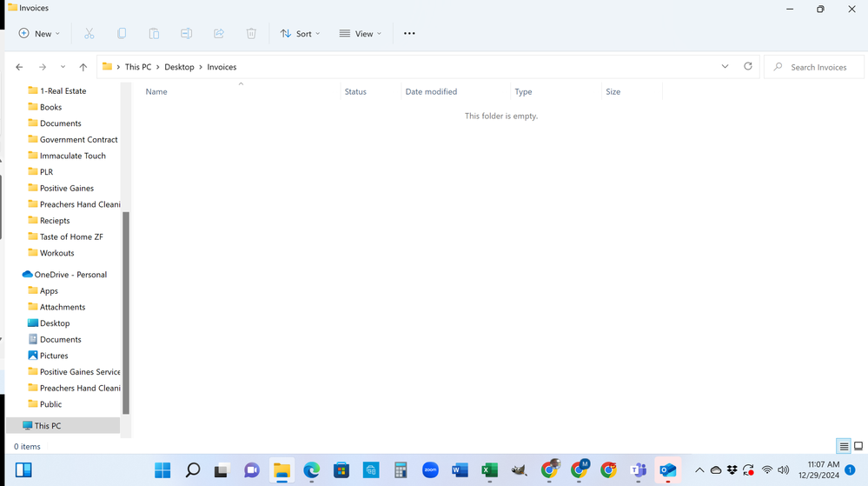Image resolution: width=868 pixels, height=486 pixels.
Task: Select Taste of Home ZF folder
Action: click(71, 236)
